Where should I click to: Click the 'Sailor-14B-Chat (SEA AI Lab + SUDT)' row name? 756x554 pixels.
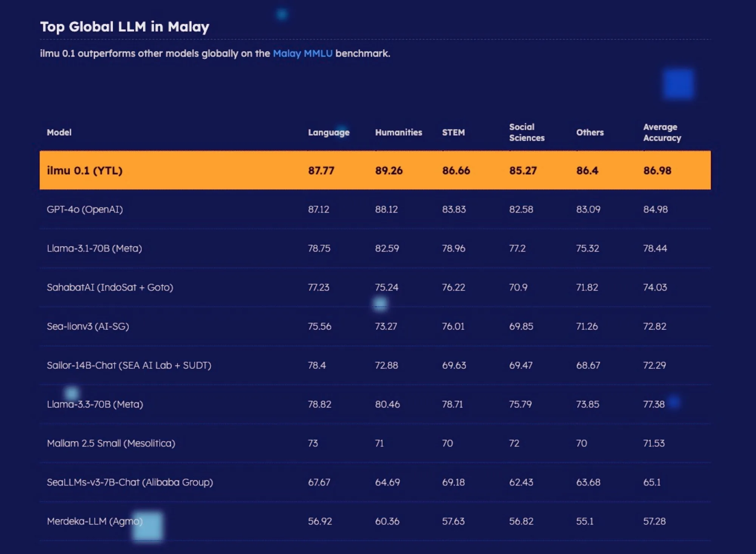[x=129, y=365]
